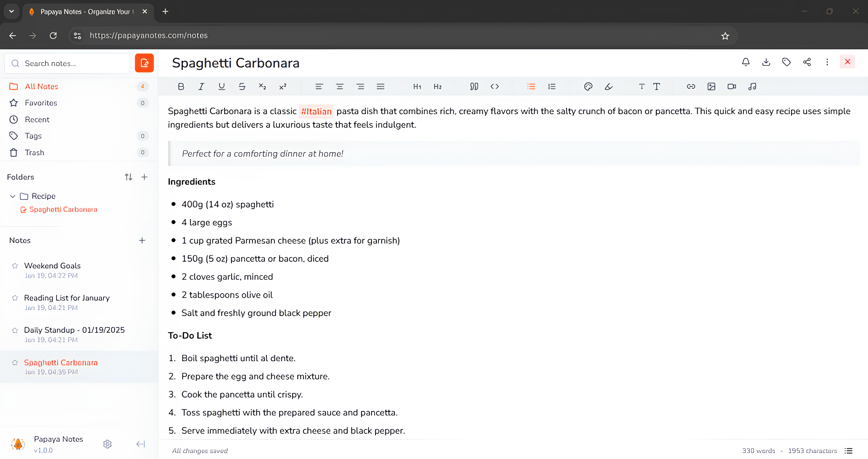This screenshot has width=868, height=459.
Task: Toggle favorite star on Daily Standup note
Action: coord(15,330)
